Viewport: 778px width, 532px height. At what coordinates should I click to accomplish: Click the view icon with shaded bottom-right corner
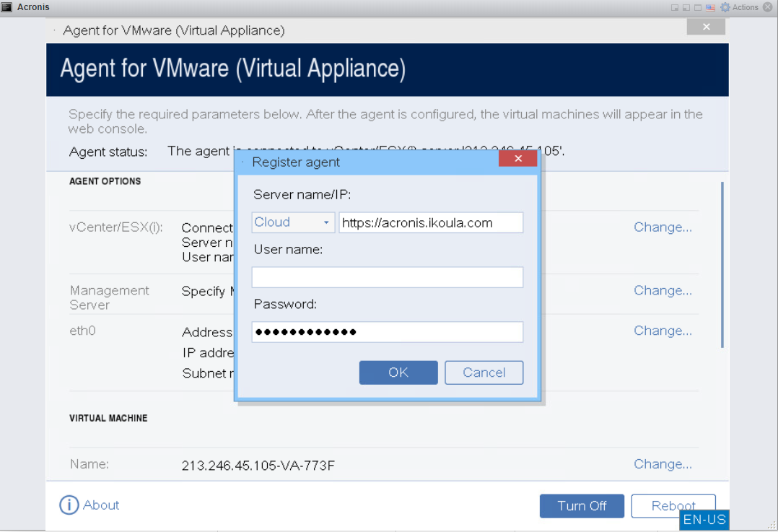coord(675,7)
